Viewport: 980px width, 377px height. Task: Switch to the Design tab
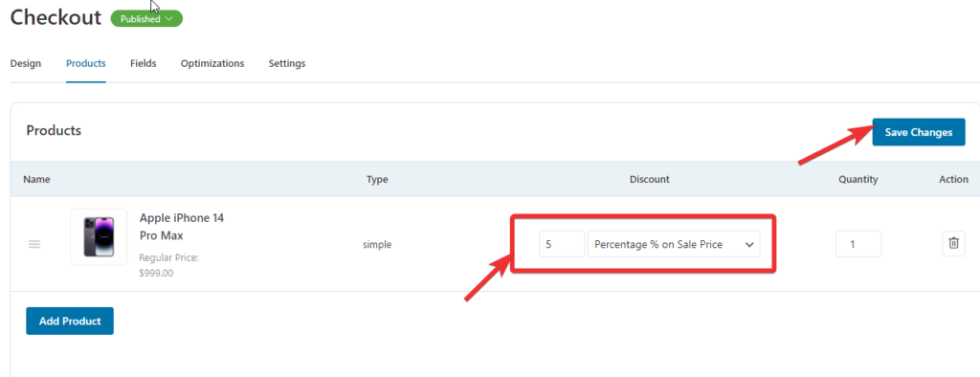(26, 63)
